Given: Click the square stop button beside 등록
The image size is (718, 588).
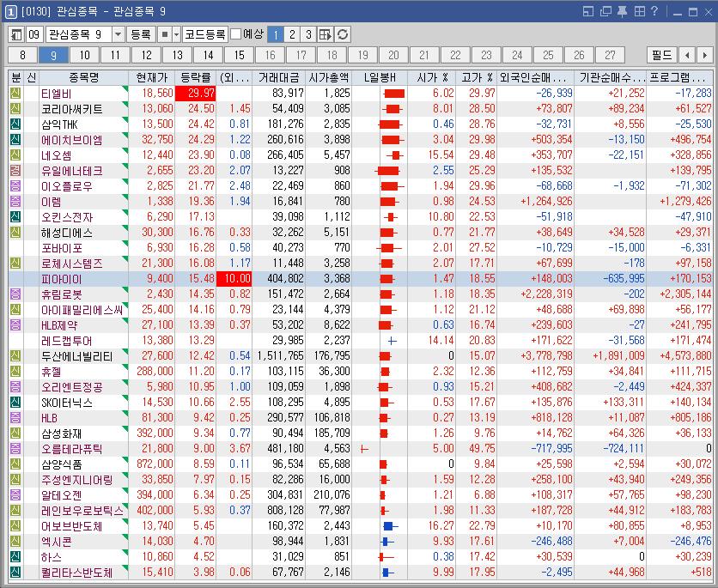Looking at the screenshot, I should pyautogui.click(x=164, y=34).
